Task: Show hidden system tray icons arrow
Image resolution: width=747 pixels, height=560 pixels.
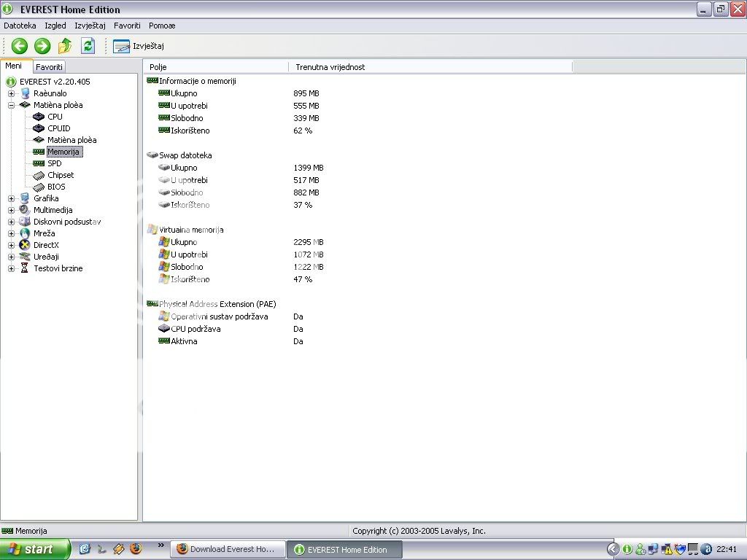Action: click(x=613, y=550)
